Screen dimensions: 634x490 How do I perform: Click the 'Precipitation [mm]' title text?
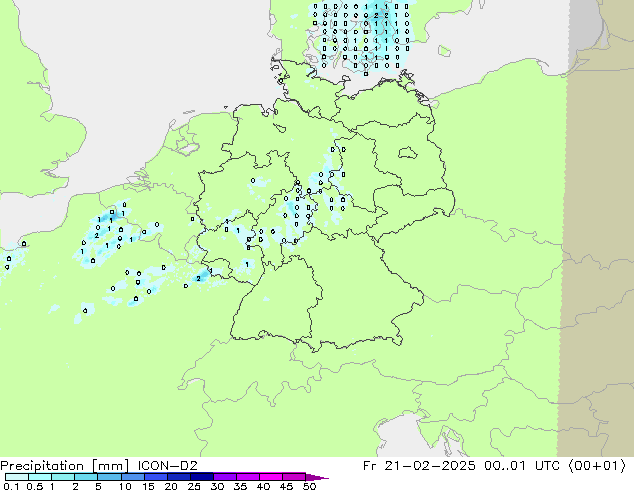(65, 466)
